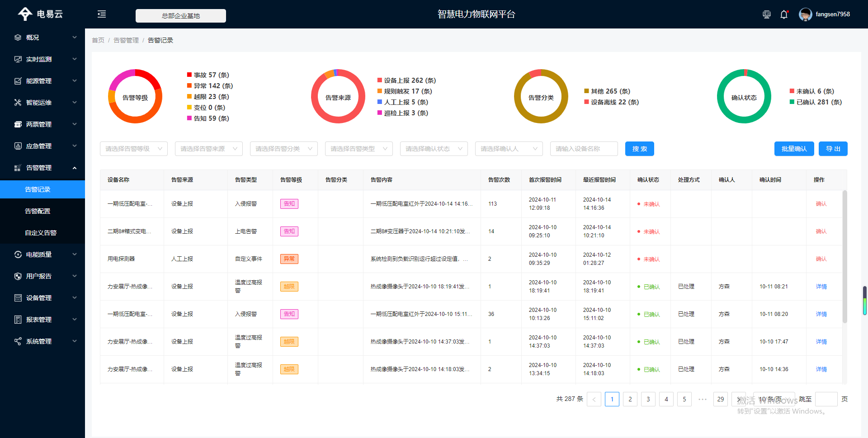Click the large-screen monitor icon in header
The width and height of the screenshot is (868, 438).
coord(766,14)
